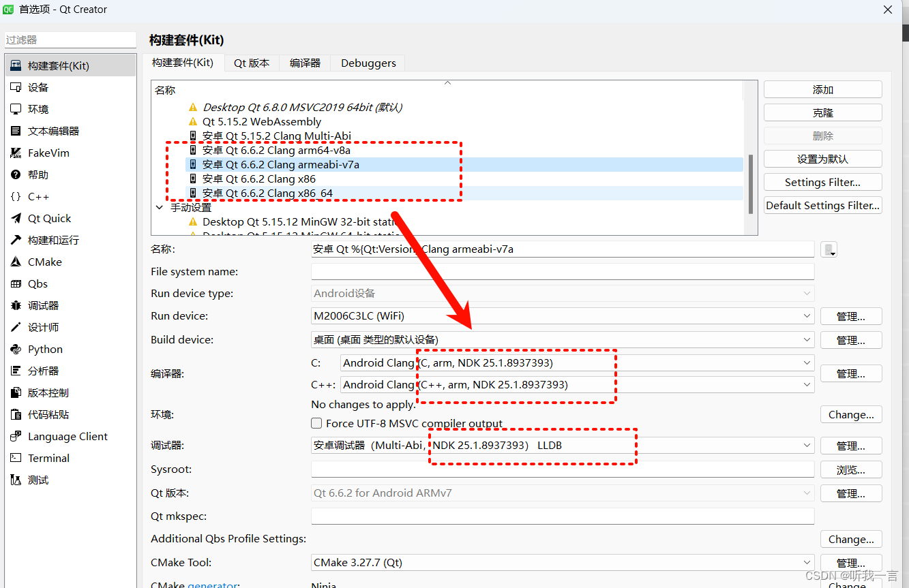
Task: Open the 分析器 settings category
Action: coord(70,371)
